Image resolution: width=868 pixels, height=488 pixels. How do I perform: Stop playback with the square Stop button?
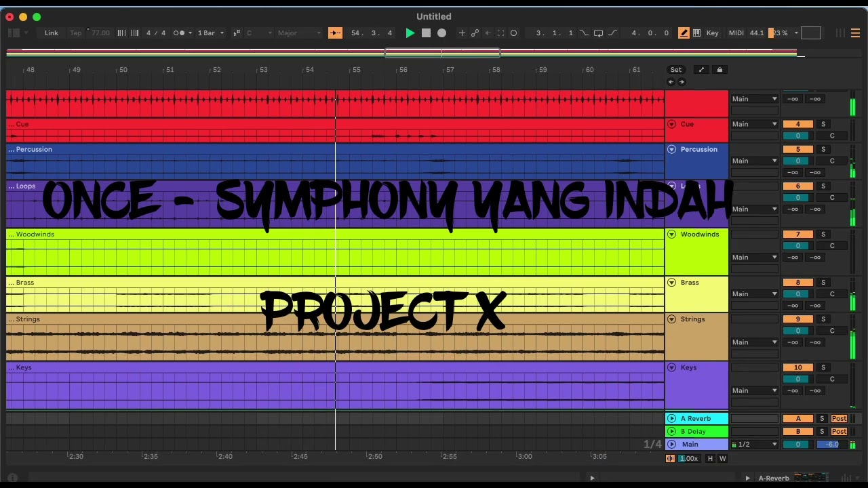click(x=426, y=33)
